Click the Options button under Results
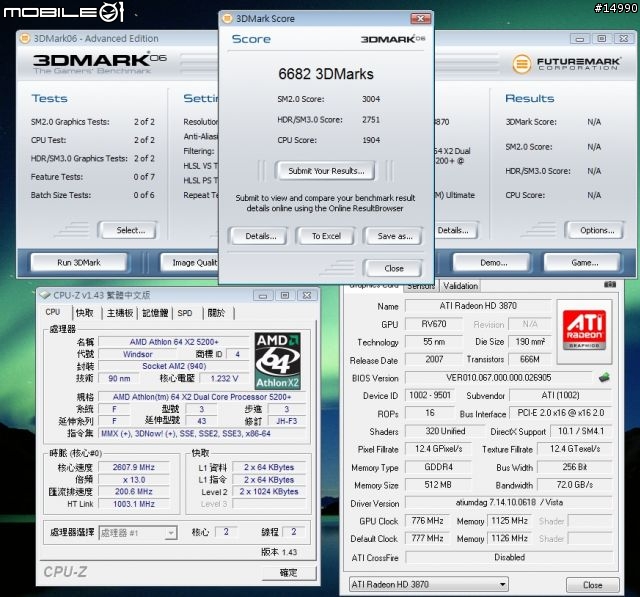This screenshot has width=640, height=597. [x=597, y=230]
